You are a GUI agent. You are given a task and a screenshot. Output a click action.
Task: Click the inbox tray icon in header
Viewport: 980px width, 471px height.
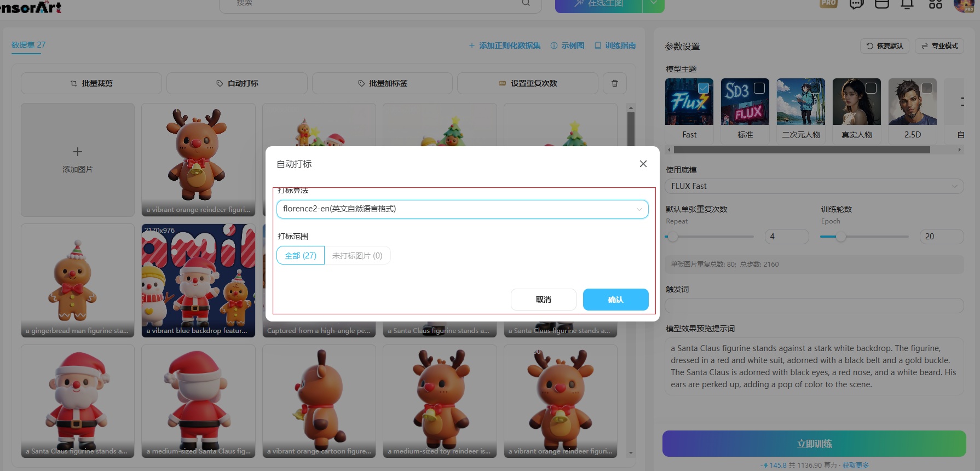pos(882,4)
